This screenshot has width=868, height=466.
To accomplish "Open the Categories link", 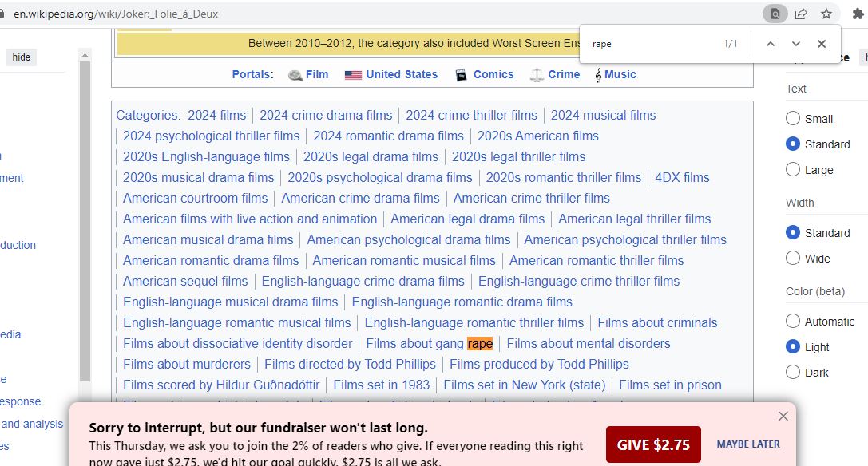I will 147,115.
